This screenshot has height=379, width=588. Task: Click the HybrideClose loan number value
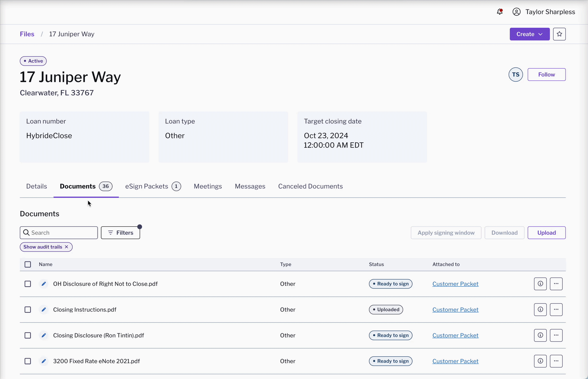click(49, 136)
